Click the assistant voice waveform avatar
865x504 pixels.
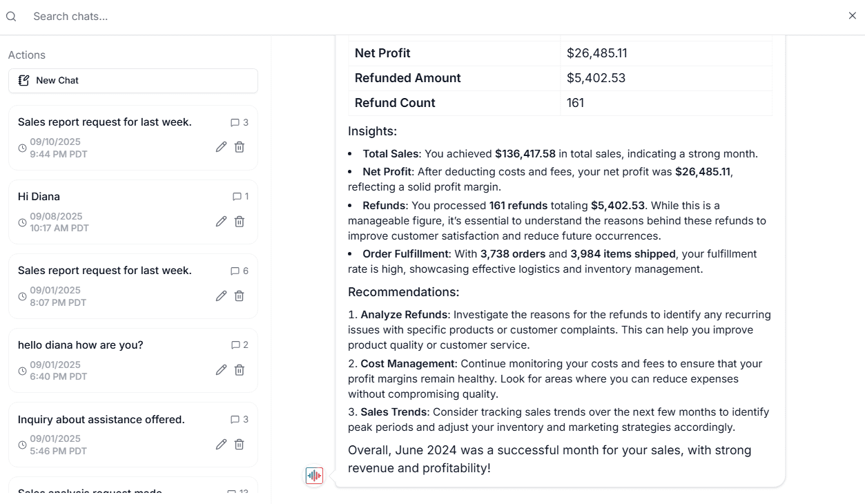pos(314,476)
